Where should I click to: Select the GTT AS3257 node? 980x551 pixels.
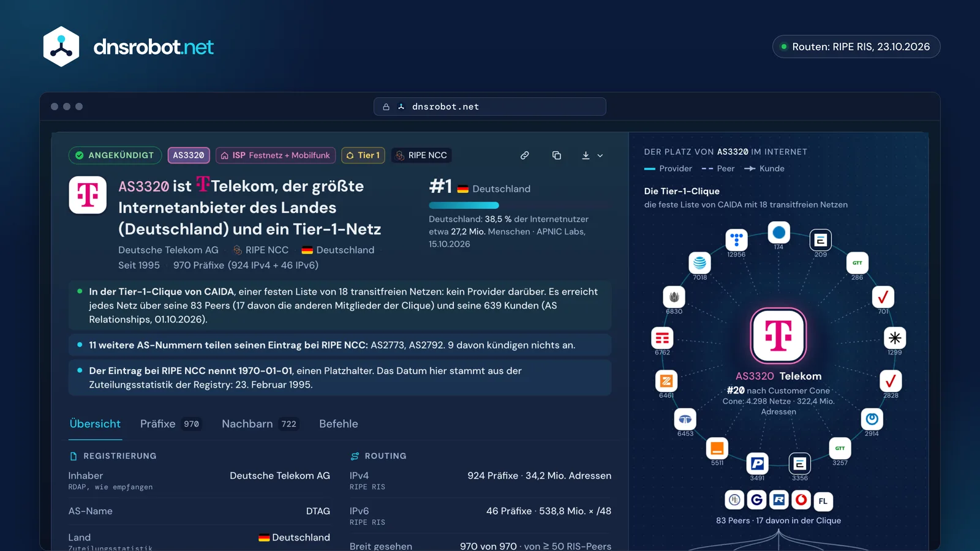(x=840, y=449)
